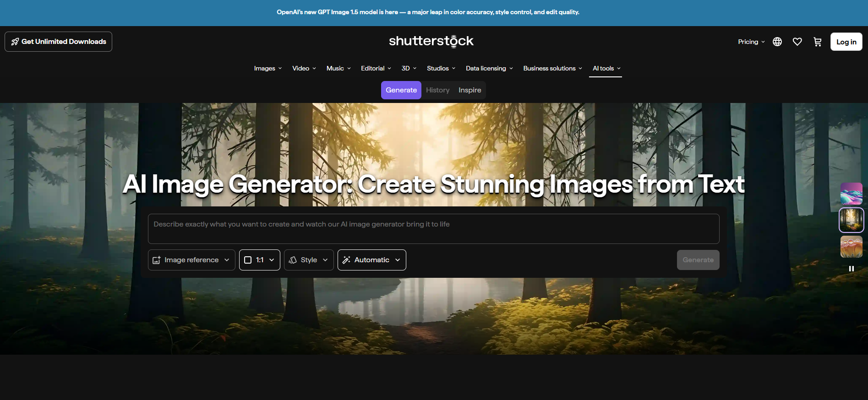The image size is (868, 400).
Task: Open the Style dropdown
Action: (309, 260)
